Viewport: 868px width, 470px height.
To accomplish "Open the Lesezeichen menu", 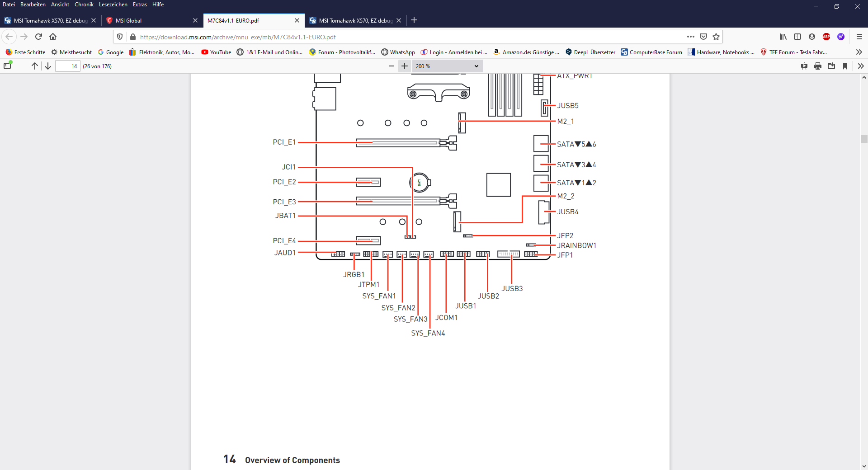I will [113, 5].
